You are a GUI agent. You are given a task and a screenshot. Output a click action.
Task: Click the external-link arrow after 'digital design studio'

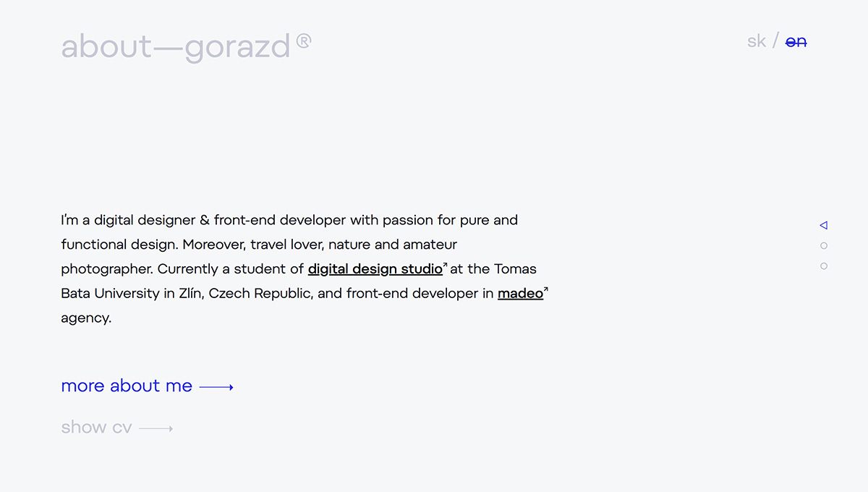(x=446, y=265)
